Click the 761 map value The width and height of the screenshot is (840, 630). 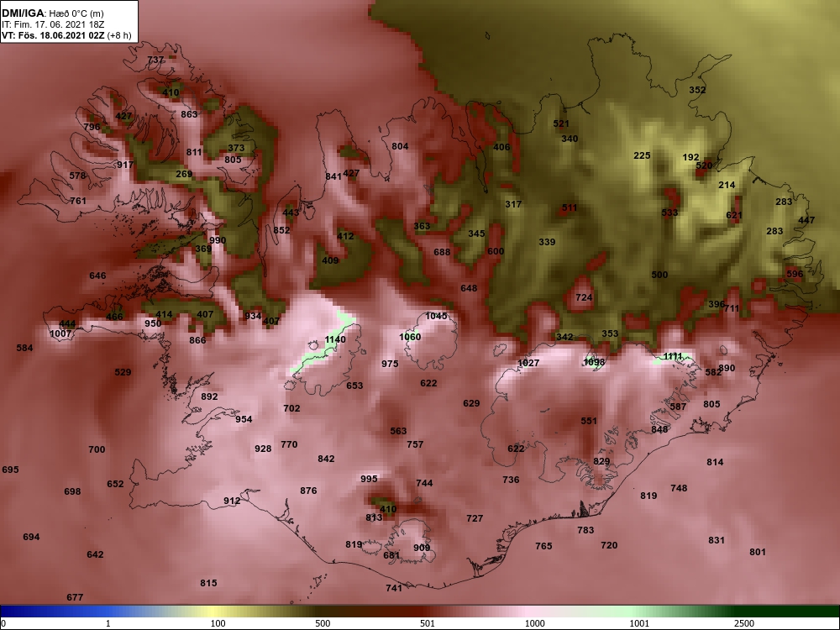[x=77, y=201]
